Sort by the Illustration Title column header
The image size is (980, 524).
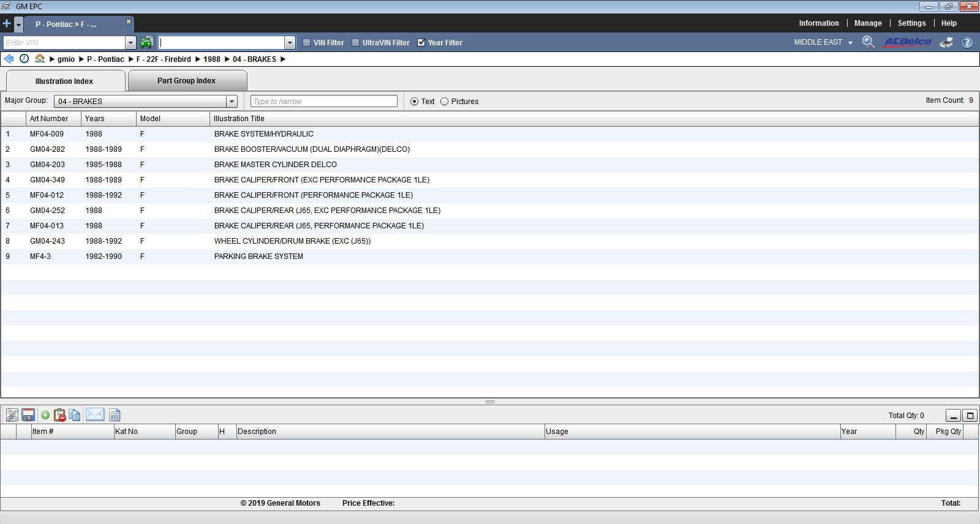[594, 119]
